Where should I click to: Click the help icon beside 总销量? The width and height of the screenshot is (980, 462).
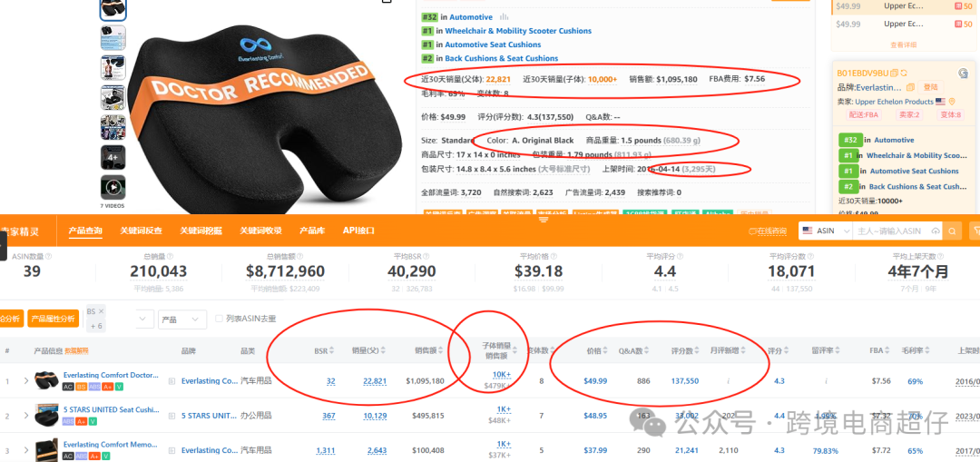(x=171, y=256)
